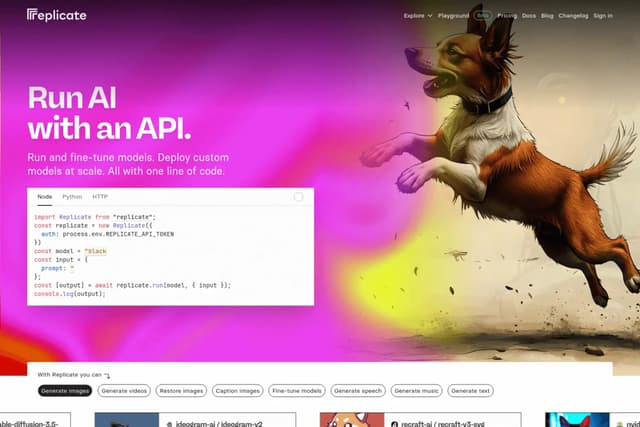Open the Changelog page

coord(573,16)
